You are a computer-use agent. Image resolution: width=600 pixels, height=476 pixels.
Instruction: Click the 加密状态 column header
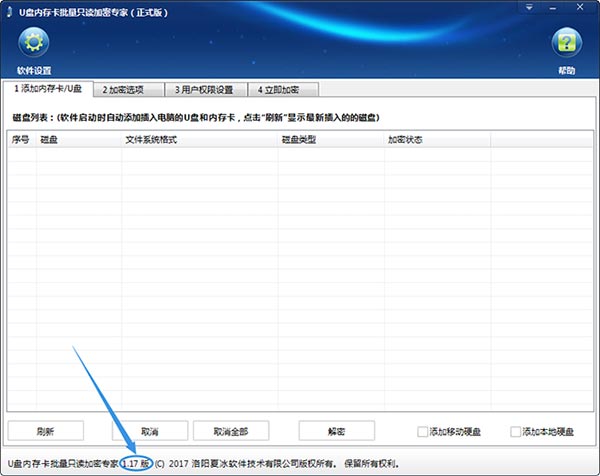[438, 140]
